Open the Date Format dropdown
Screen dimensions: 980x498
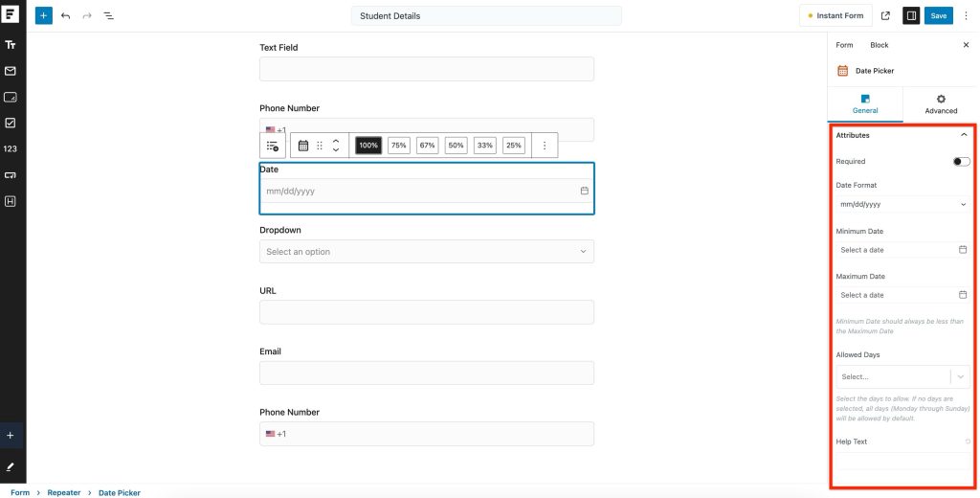point(902,204)
